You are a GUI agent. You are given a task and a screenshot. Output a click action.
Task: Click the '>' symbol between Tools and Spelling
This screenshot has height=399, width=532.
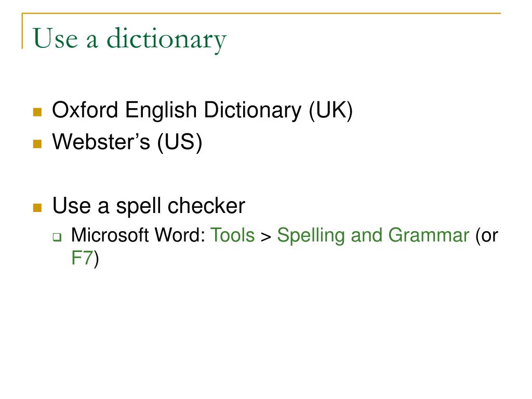(266, 237)
